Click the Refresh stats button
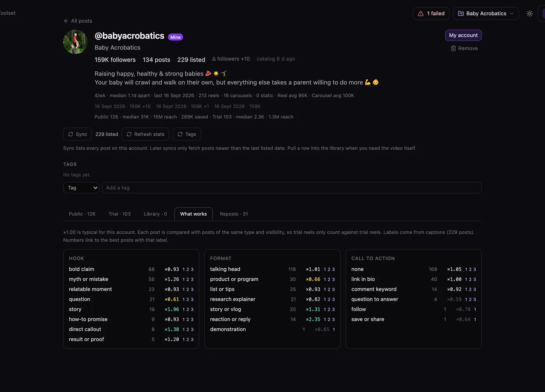This screenshot has height=392, width=545. coord(145,134)
